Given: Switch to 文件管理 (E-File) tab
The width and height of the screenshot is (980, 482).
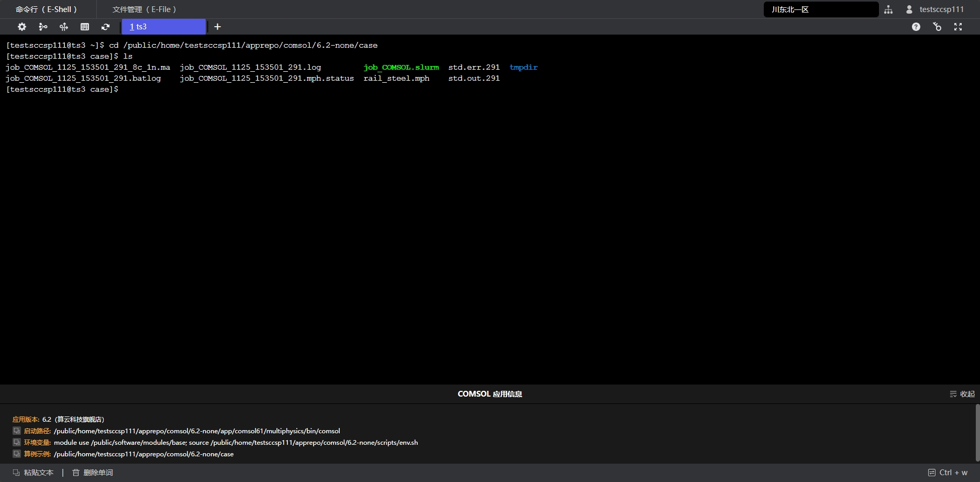Looking at the screenshot, I should click(144, 9).
